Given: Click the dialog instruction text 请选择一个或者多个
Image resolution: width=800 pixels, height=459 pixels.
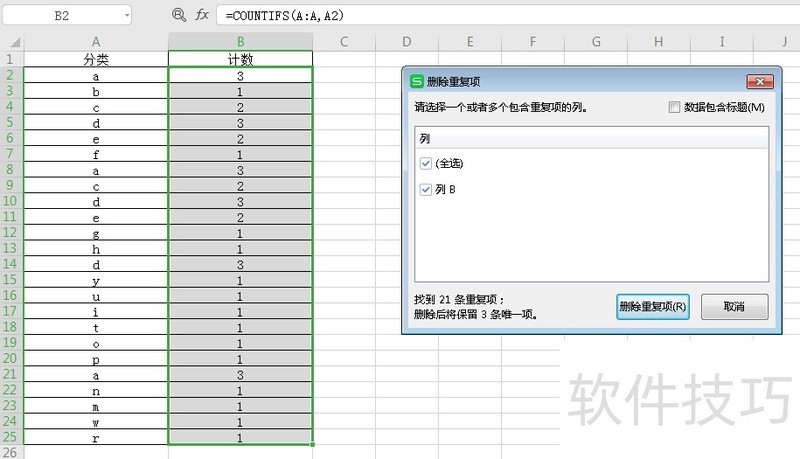Looking at the screenshot, I should (501, 107).
